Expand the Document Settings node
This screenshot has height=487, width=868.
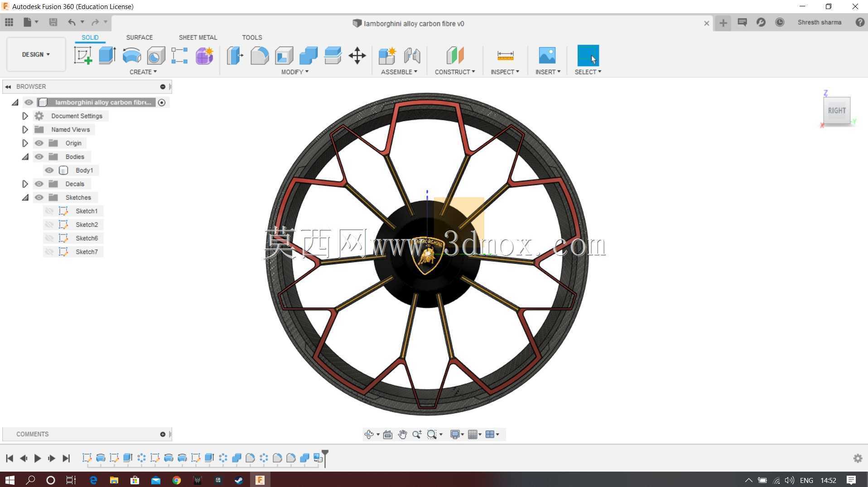[25, 116]
